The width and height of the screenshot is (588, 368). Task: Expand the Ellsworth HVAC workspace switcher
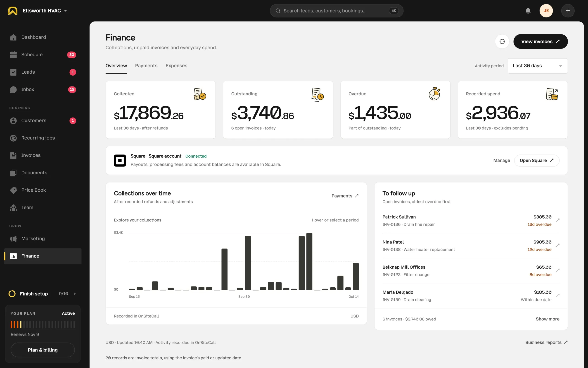(45, 11)
